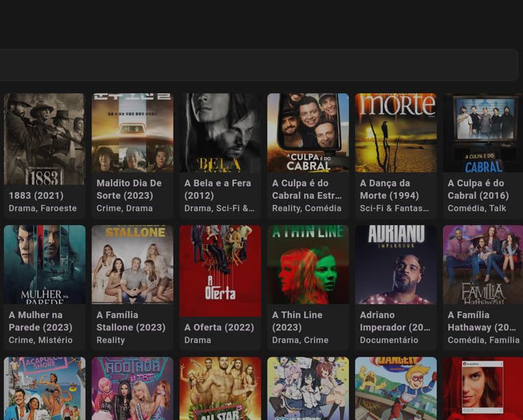Click title 'Adriano Imperador'
This screenshot has width=523, height=420.
[395, 321]
